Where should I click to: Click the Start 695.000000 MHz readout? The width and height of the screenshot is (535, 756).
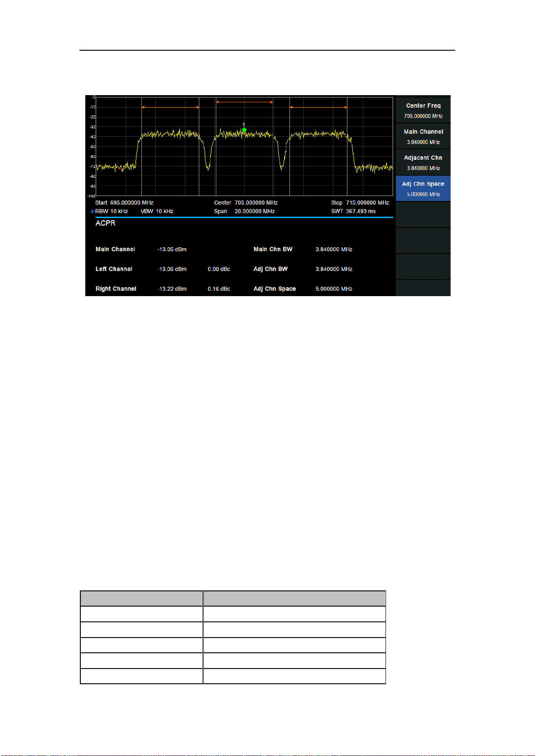[124, 203]
